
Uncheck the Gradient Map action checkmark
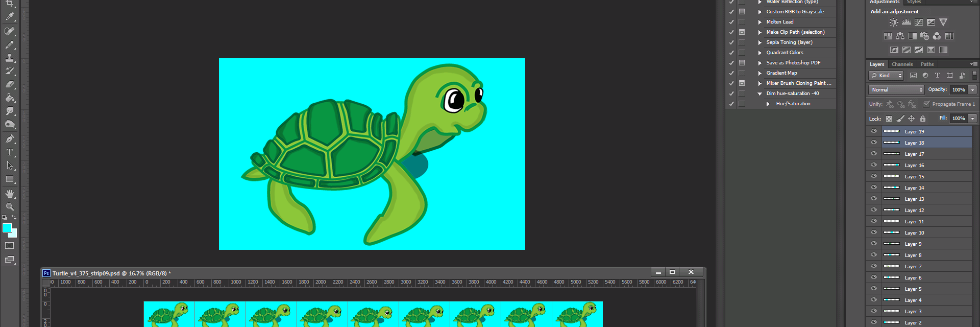click(x=731, y=73)
